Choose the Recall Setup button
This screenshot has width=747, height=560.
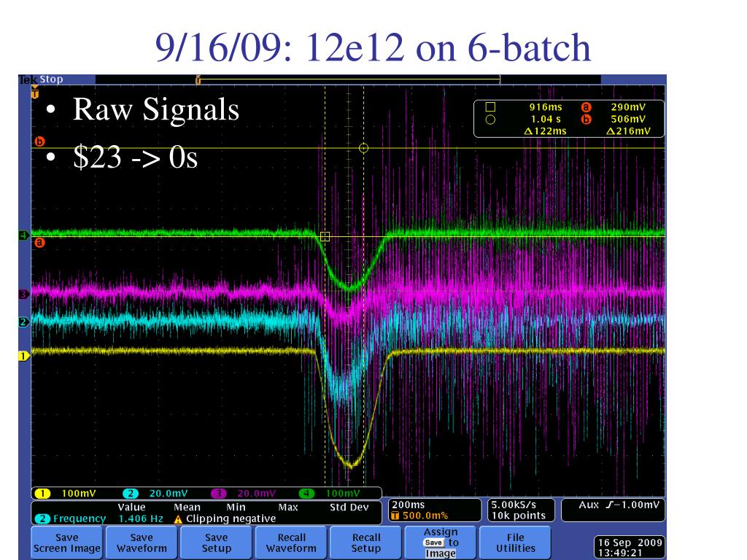(366, 542)
